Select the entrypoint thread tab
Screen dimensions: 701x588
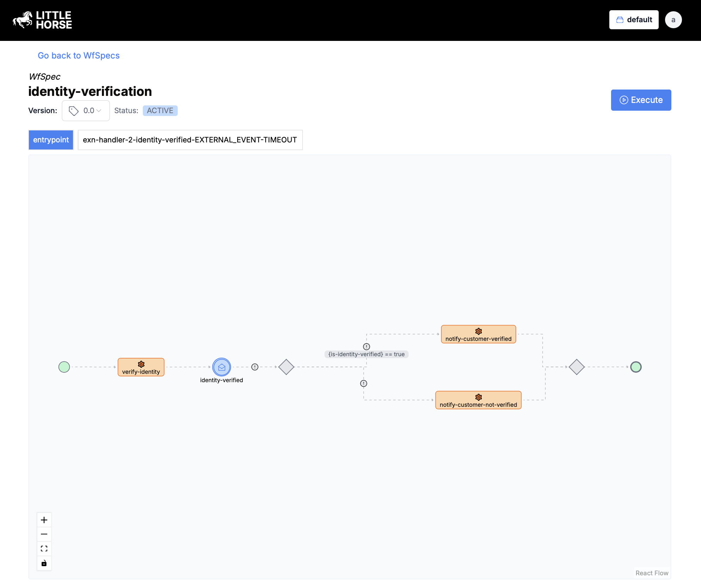click(x=51, y=140)
